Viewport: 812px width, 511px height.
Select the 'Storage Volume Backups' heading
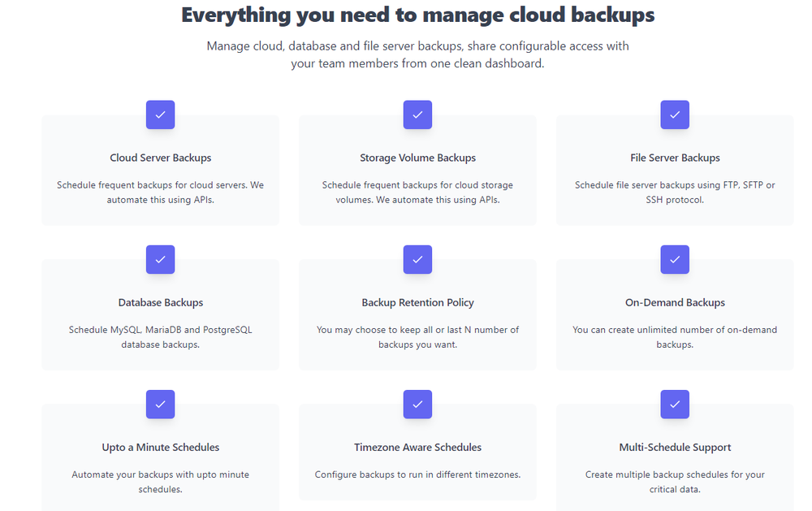pyautogui.click(x=418, y=158)
